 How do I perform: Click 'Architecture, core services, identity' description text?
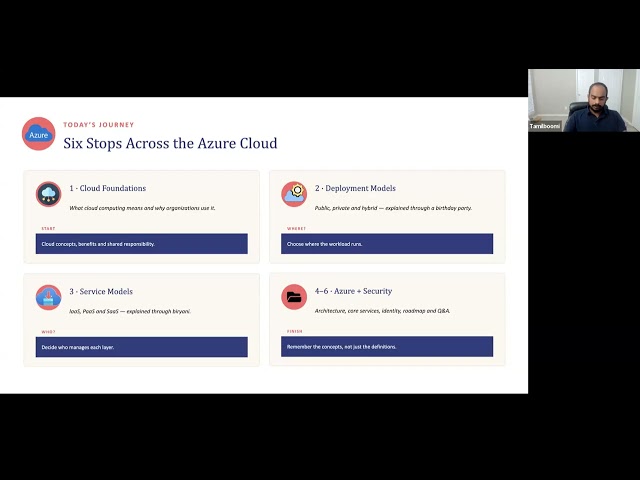382,311
